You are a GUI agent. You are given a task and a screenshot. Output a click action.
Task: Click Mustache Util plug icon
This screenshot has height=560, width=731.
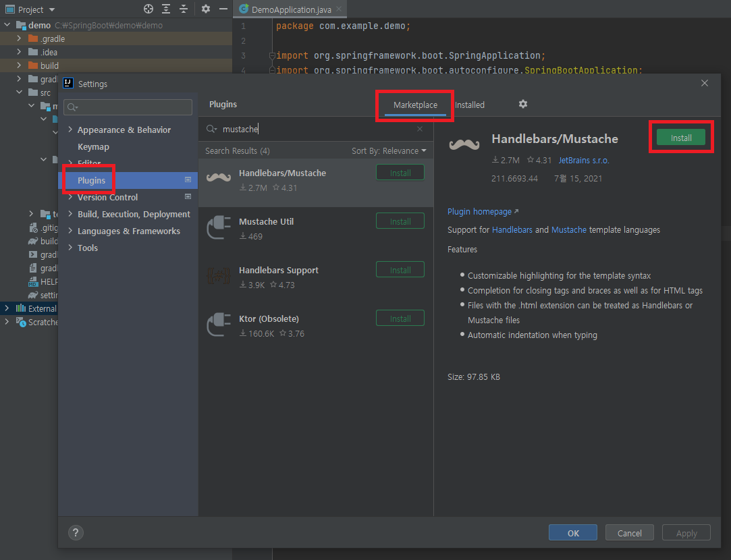pyautogui.click(x=219, y=227)
